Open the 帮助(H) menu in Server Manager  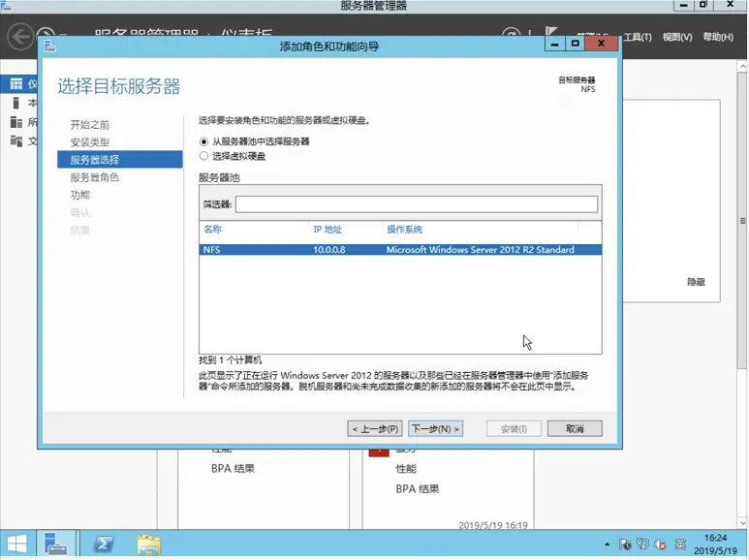point(718,37)
